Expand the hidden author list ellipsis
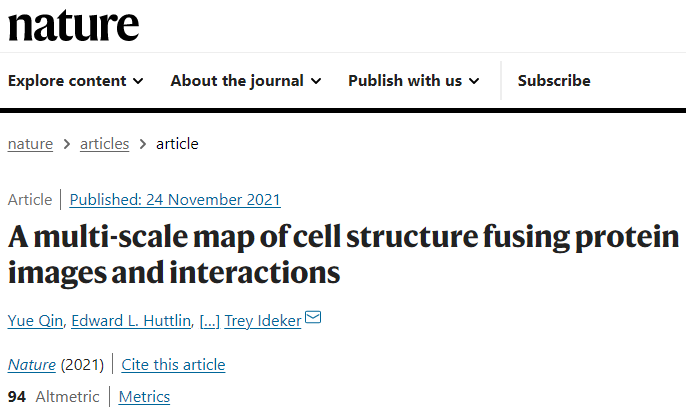Screen dimensions: 686x412 coord(210,320)
